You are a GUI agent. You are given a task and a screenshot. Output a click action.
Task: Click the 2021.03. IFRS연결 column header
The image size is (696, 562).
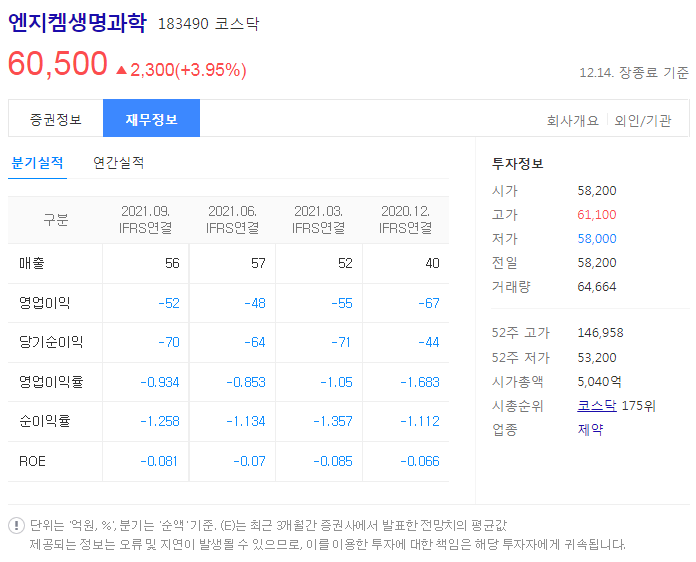tap(319, 219)
